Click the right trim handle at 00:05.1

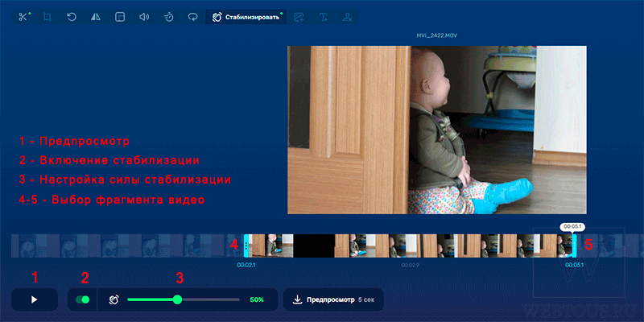[574, 246]
